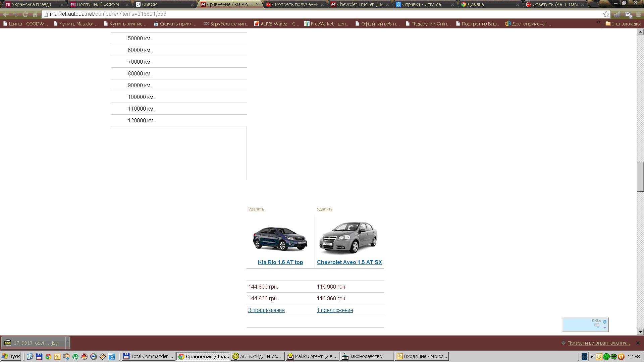The width and height of the screenshot is (644, 362).
Task: Bookmark this page with the star icon
Action: coord(606,14)
